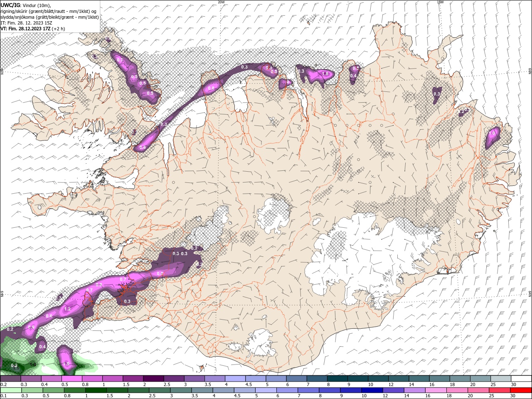The height and width of the screenshot is (399, 532).
Task: Pick the upper-scale swatch between 6 and 7
Action: (296, 379)
